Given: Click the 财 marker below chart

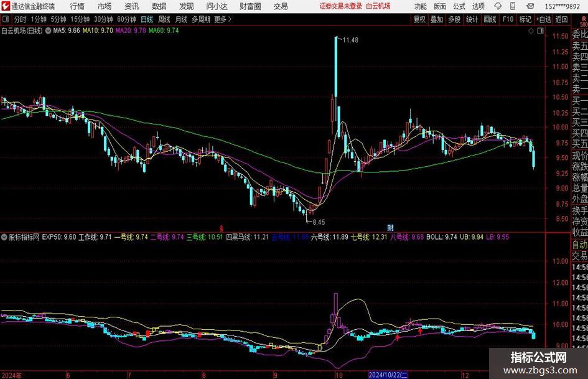Looking at the screenshot, I should pos(390,227).
